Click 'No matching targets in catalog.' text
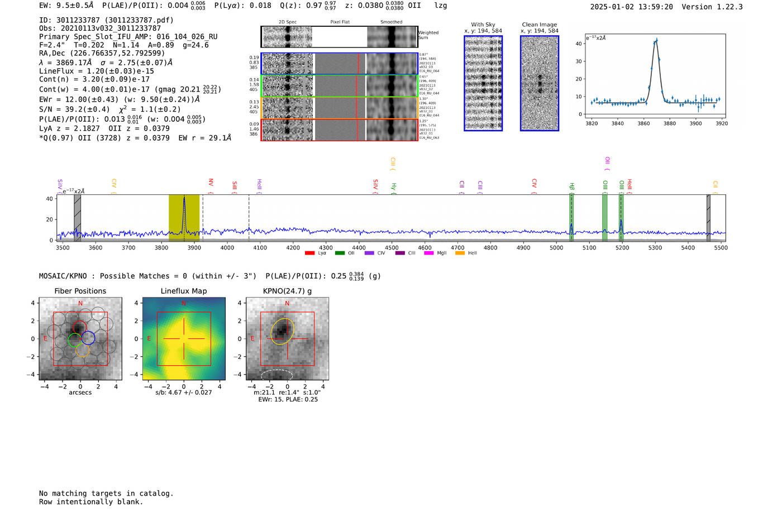Image resolution: width=782 pixels, height=532 pixels. (106, 493)
